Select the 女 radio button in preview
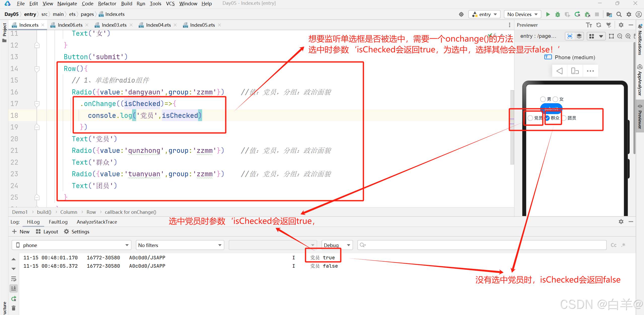 point(555,99)
